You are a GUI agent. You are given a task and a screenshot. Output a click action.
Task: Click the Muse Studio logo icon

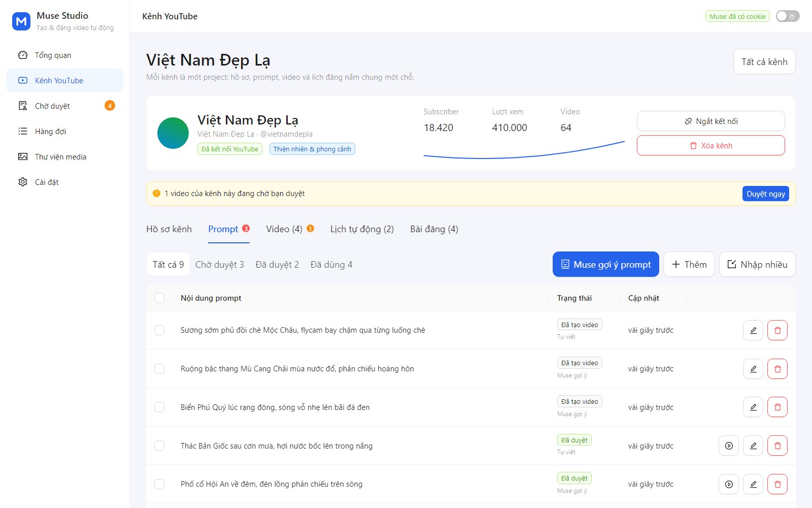point(21,21)
